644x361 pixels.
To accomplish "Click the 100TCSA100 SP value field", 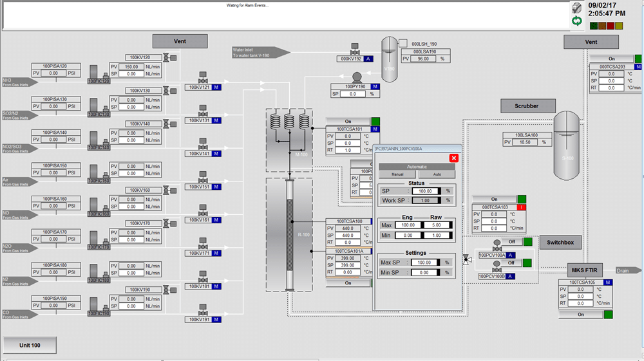I will tap(348, 236).
